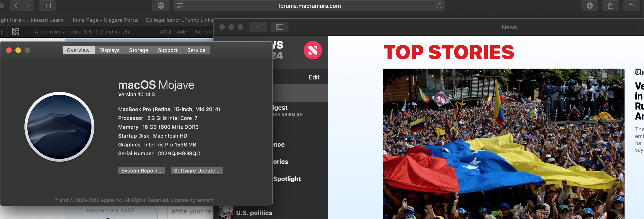
Task: Click forums.macrumors.com address field
Action: (309, 6)
